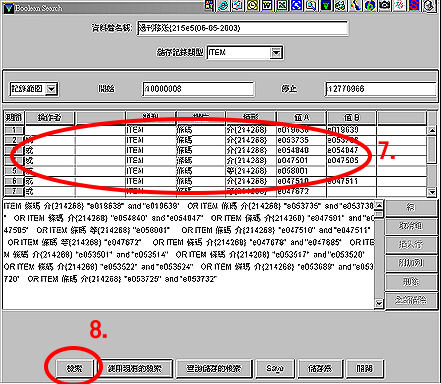Screen dimensions: 441x384
Task: Launch the Excel shortcut icon
Action: coord(282,6)
